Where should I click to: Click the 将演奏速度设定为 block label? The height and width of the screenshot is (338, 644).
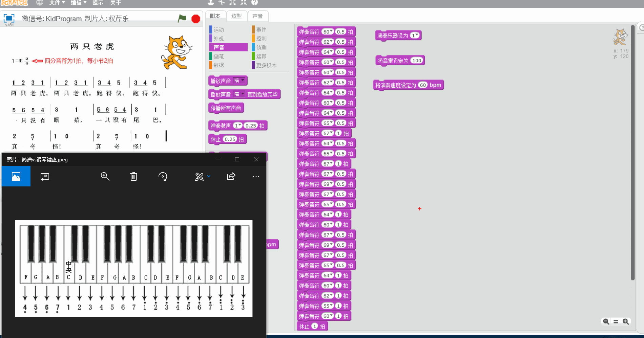[396, 85]
